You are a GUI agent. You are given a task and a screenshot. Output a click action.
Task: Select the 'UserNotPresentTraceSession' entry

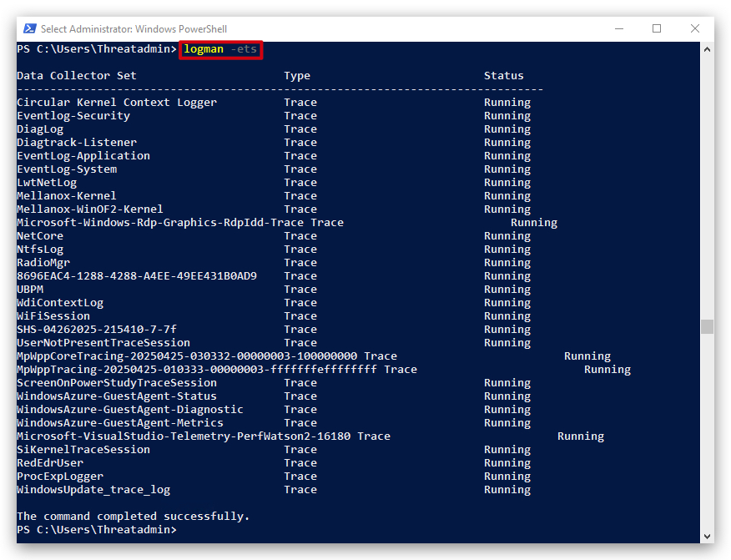coord(103,343)
